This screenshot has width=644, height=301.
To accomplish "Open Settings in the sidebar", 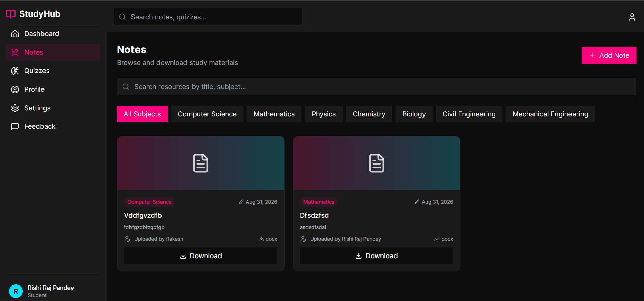I will (x=53, y=108).
